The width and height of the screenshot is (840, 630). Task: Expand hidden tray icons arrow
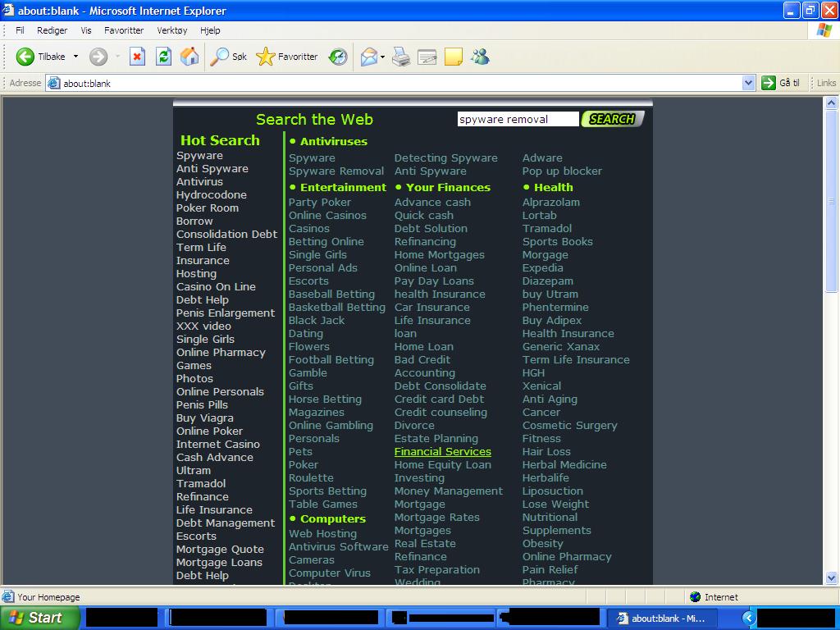748,619
